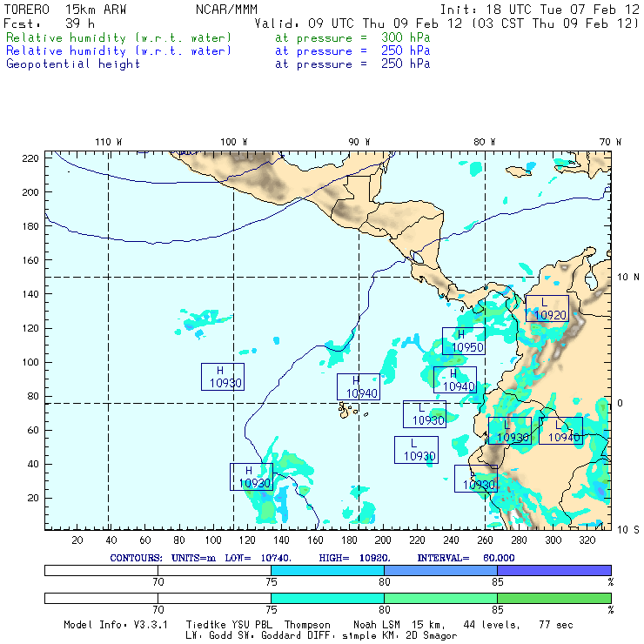Click the 'H 10940' box beside the Galapagos Islands
Screen dimensions: 644x644
coord(359,386)
